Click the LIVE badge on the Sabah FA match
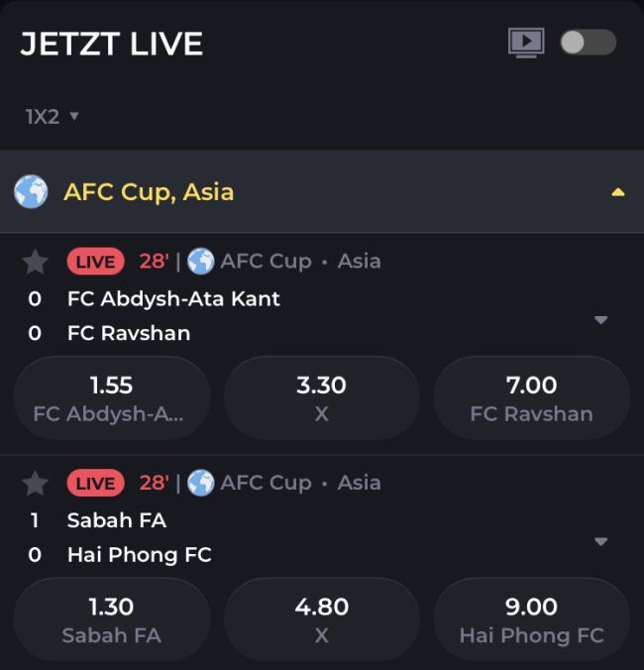 click(95, 484)
